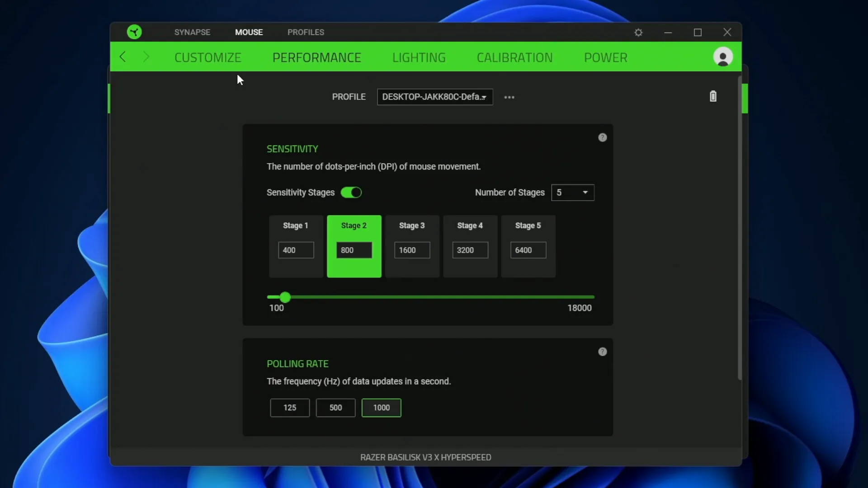The width and height of the screenshot is (868, 488).
Task: Minimize the Razer Synapse window
Action: tap(668, 33)
